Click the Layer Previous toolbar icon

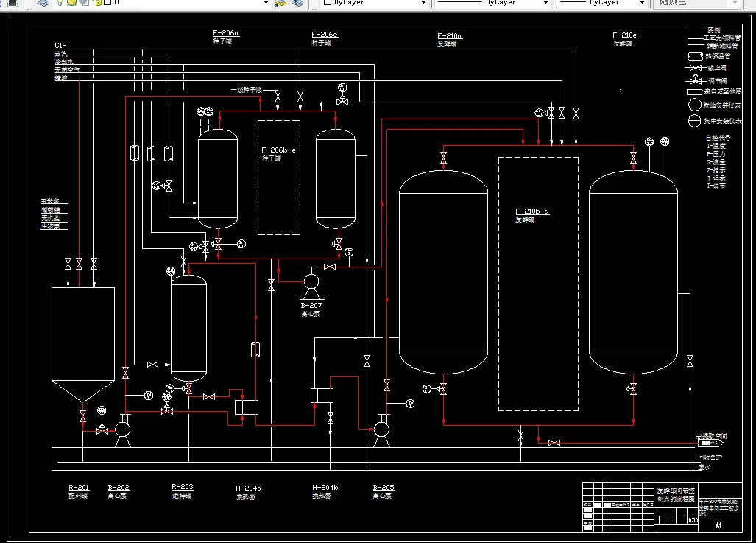coord(297,3)
